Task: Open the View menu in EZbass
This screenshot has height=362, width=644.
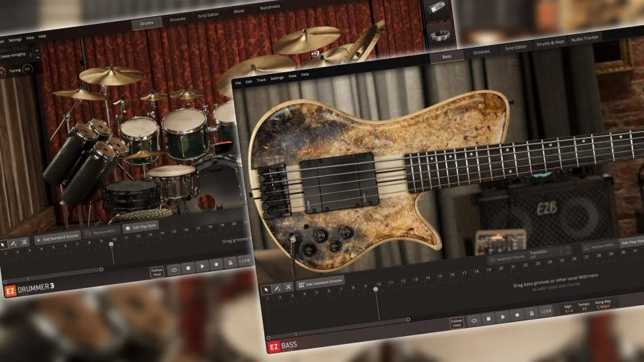Action: [x=292, y=77]
